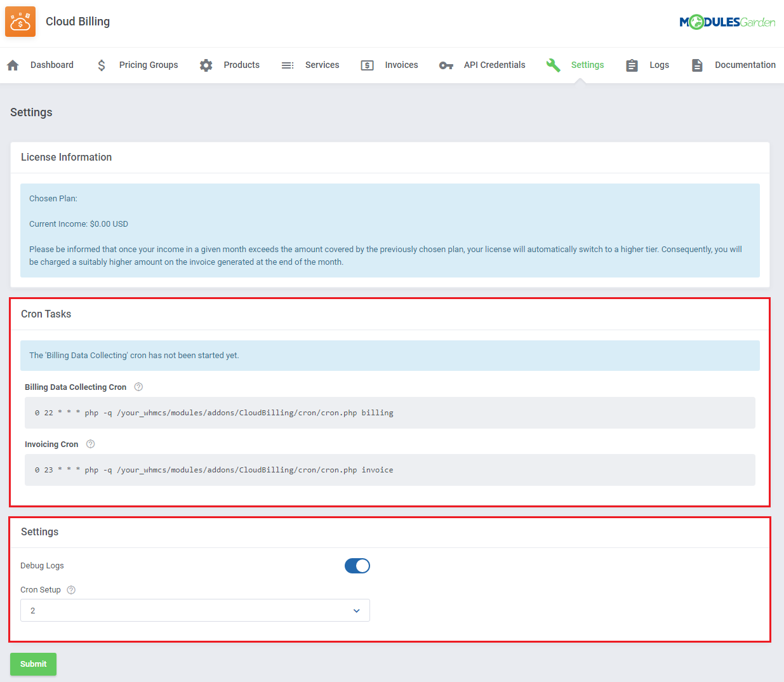784x682 pixels.
Task: Open the Services tab
Action: pos(322,65)
